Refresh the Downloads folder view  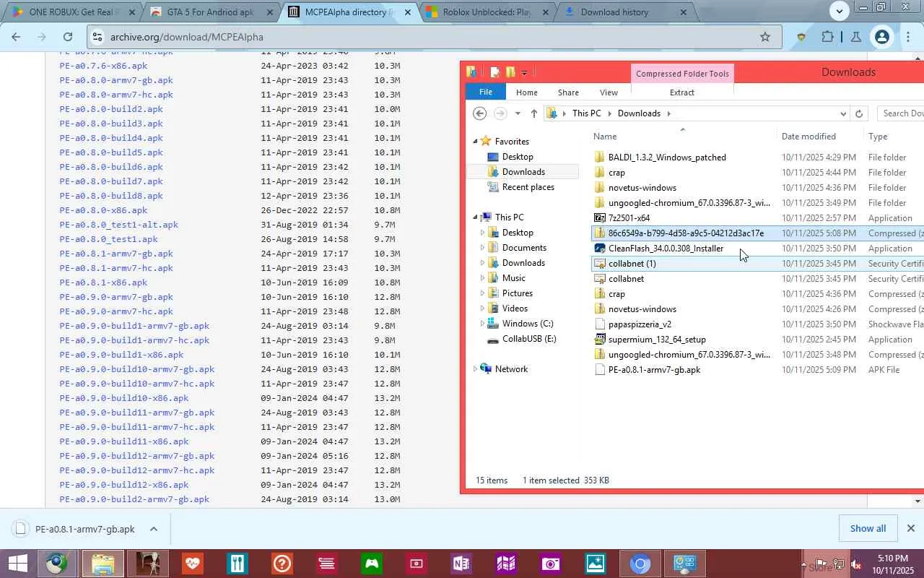coord(858,113)
